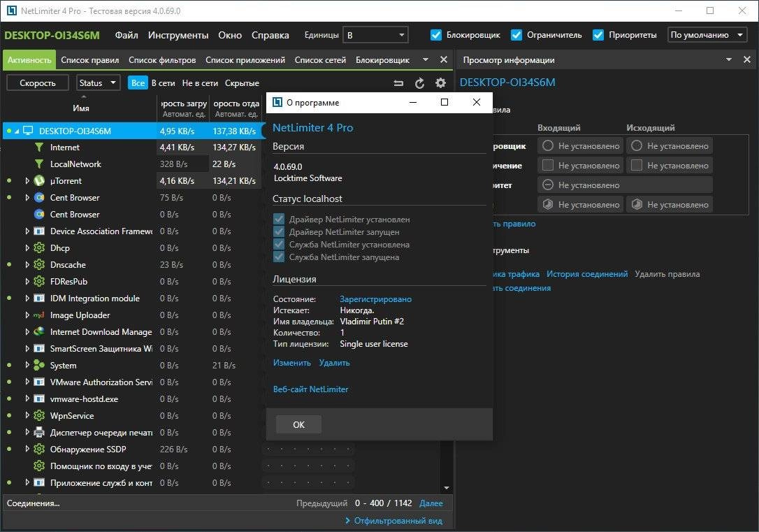Click the Dnscache service gear icon
This screenshot has height=532, width=759.
point(39,265)
